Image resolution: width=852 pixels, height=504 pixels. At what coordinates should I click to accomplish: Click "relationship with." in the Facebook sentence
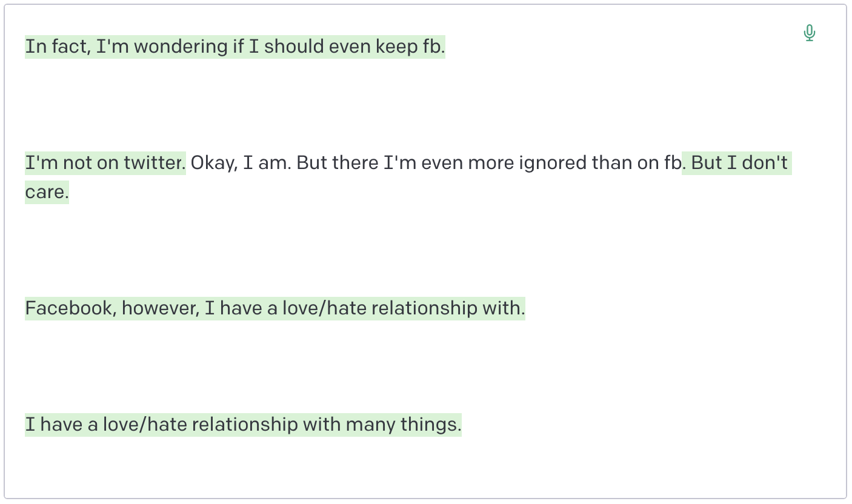point(448,308)
